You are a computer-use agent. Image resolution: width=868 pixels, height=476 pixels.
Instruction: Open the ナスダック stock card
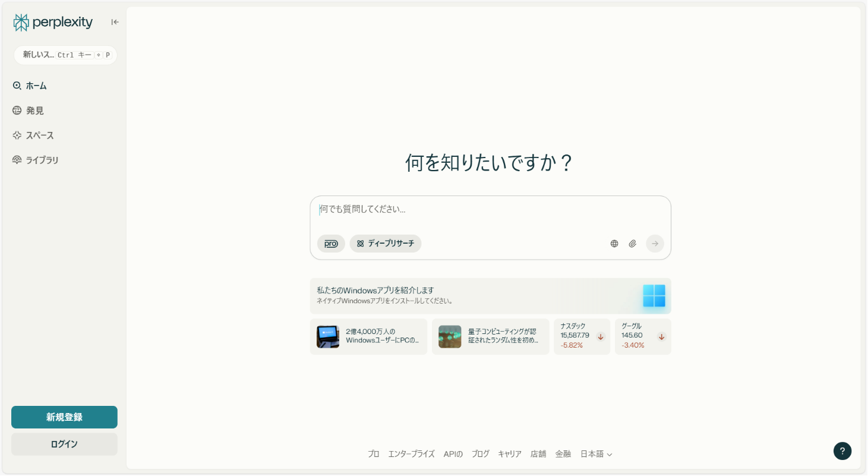coord(582,336)
